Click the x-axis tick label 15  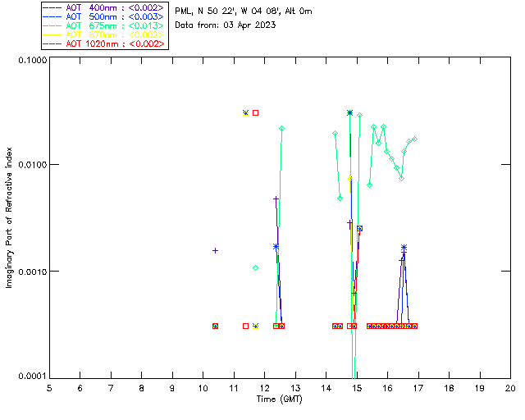pyautogui.click(x=357, y=388)
